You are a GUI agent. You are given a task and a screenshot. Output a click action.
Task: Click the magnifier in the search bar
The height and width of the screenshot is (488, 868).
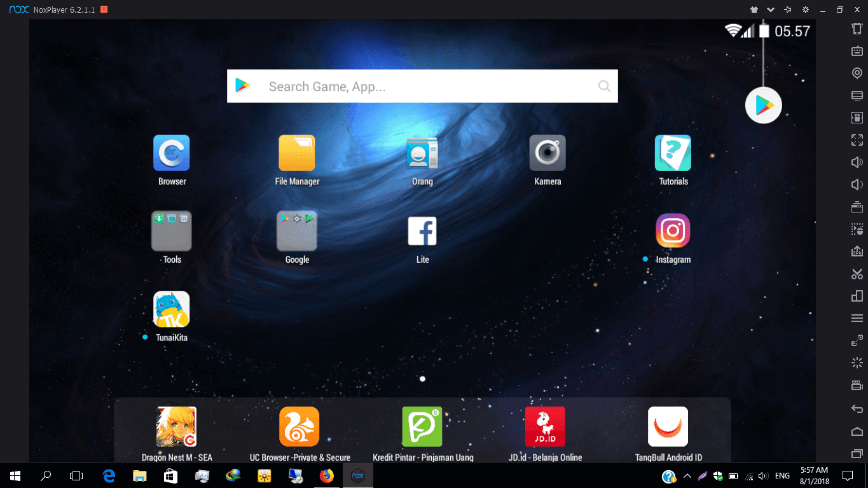click(x=604, y=87)
